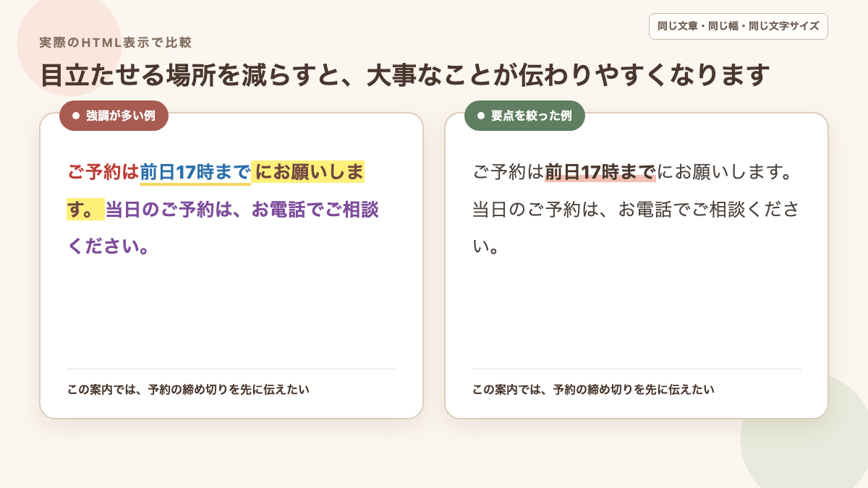
Task: Click right card footer この案内では caption
Action: (593, 390)
